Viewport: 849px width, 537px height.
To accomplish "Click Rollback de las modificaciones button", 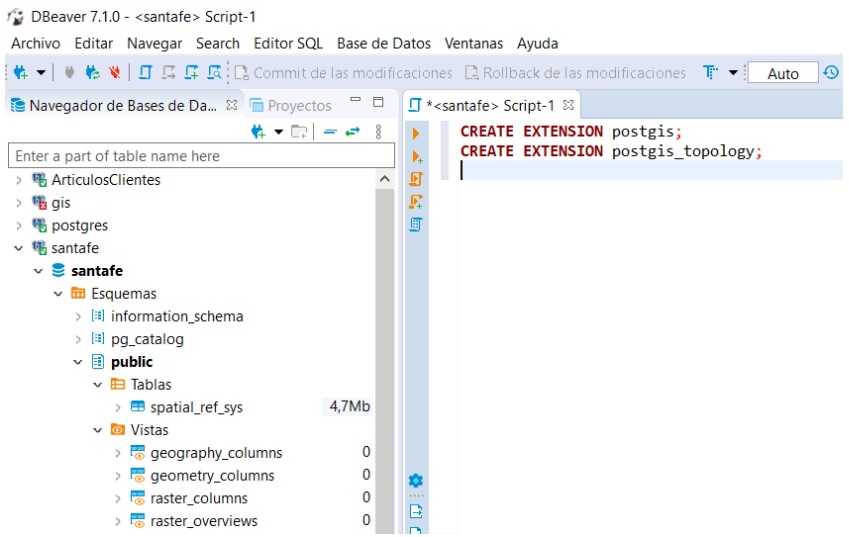I will point(575,73).
